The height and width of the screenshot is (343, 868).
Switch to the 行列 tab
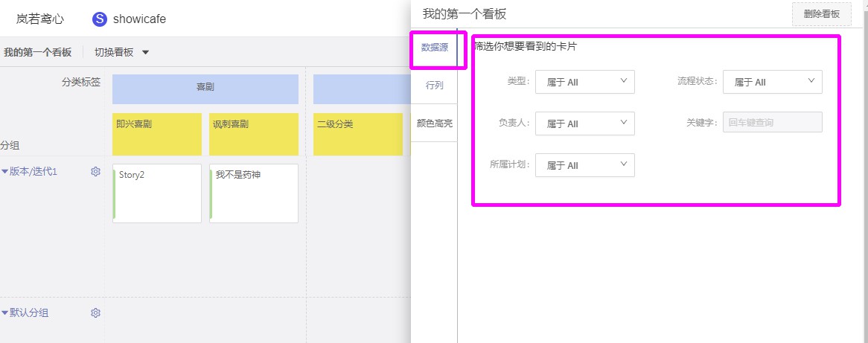435,86
